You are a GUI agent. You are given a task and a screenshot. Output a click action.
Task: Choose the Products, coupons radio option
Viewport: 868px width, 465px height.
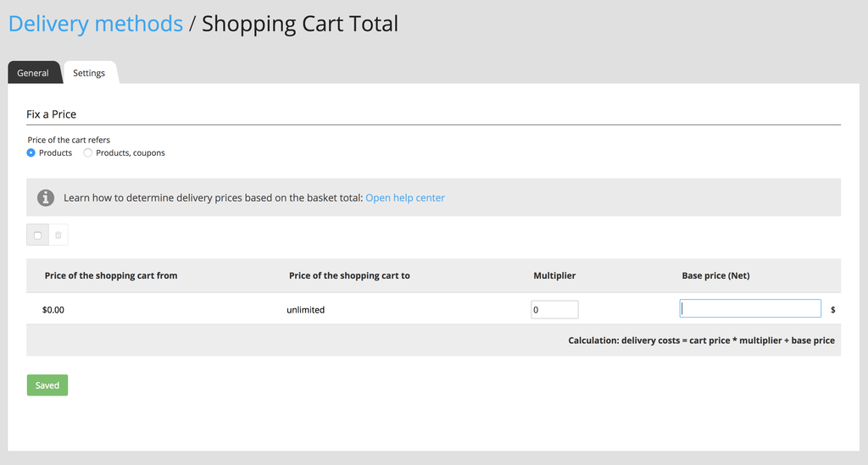tap(87, 152)
